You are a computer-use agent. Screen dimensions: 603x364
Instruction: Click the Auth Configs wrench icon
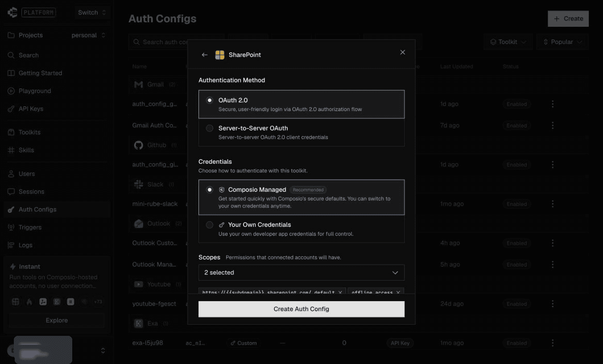coord(11,210)
